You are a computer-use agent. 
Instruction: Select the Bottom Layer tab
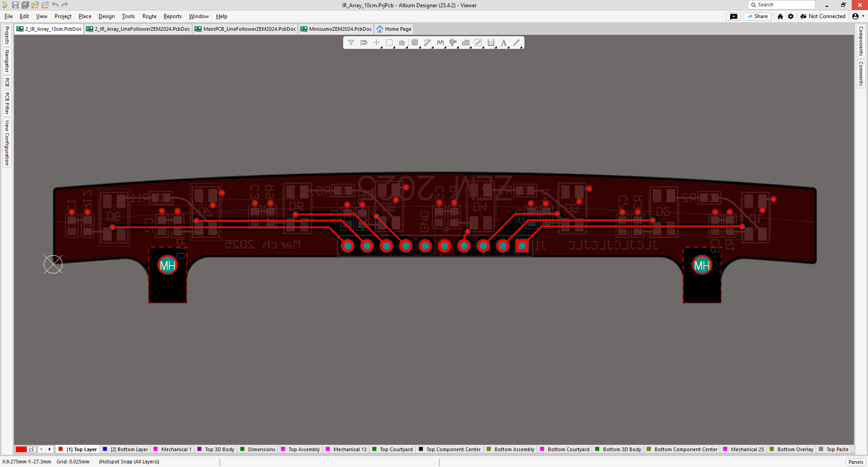pos(126,449)
